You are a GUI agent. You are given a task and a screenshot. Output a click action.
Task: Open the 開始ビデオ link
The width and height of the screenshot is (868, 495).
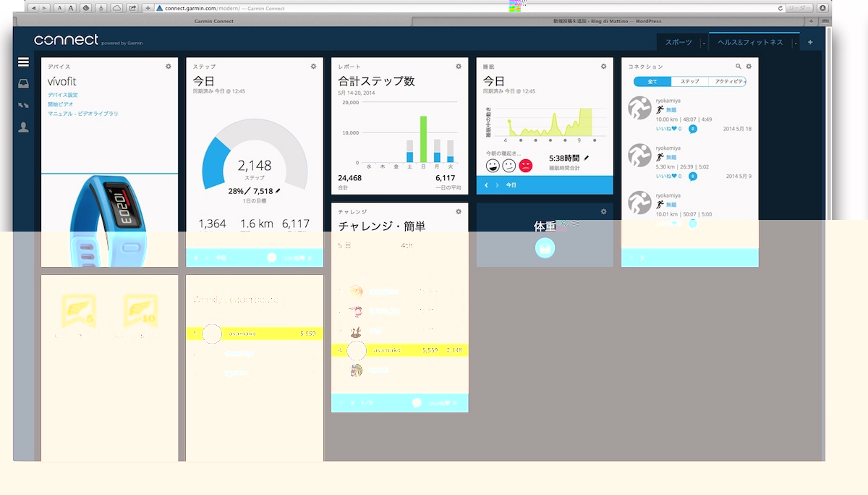(60, 104)
